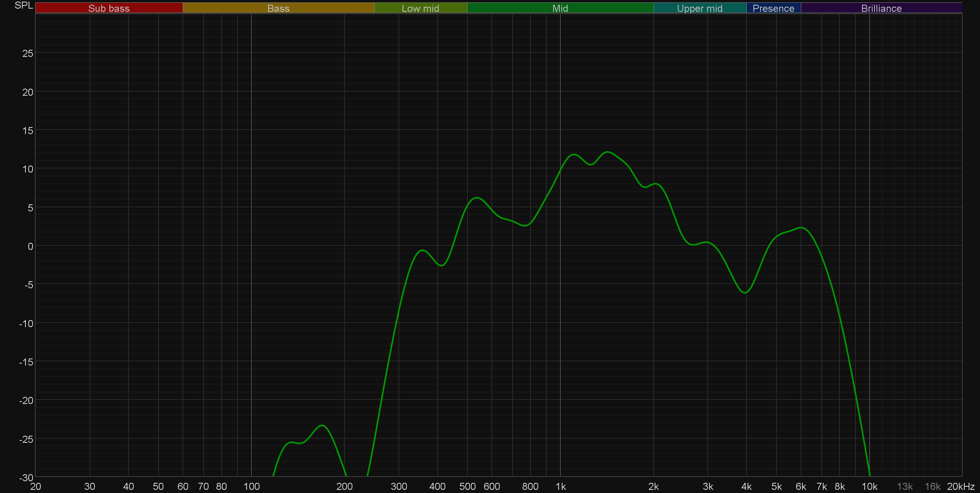
Task: Click the curve's peak near 530 Hz
Action: (x=476, y=198)
